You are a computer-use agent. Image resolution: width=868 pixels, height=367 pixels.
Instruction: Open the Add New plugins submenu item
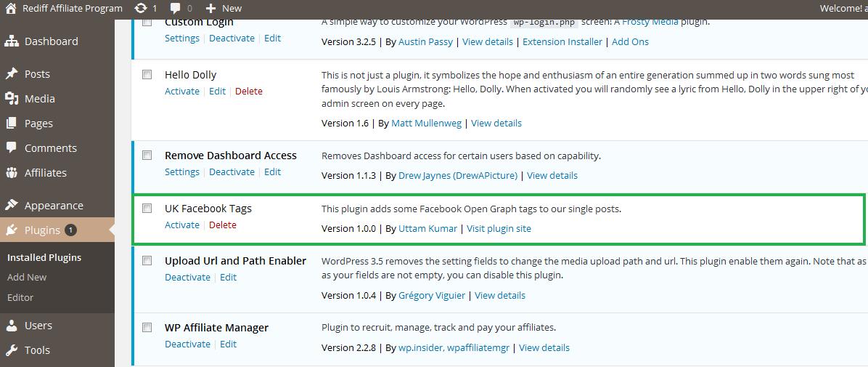pyautogui.click(x=27, y=277)
